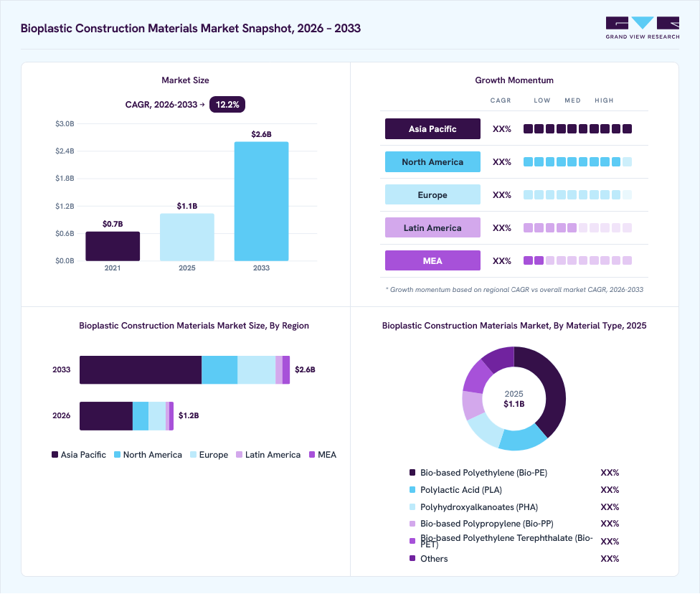The image size is (700, 594).
Task: Click the MEA momentum indicator squares
Action: (577, 260)
